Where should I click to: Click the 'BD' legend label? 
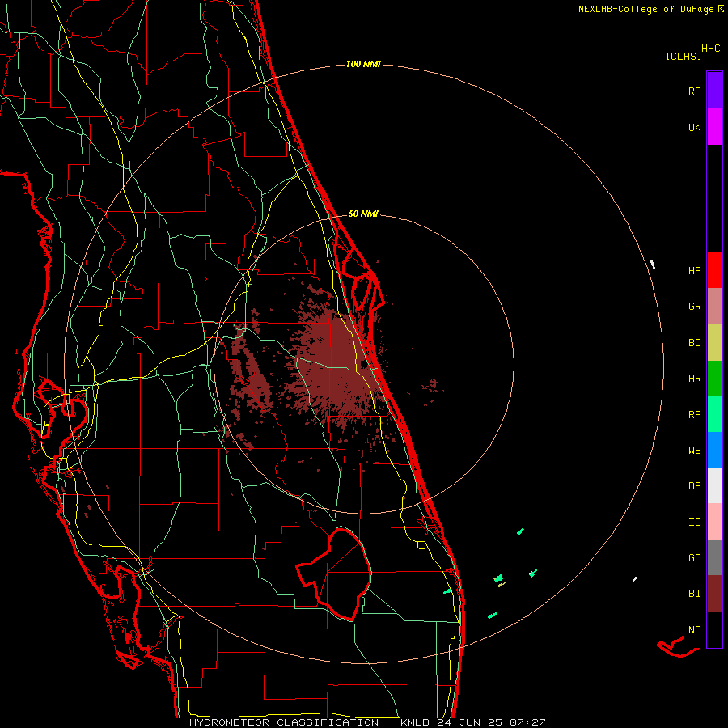pos(694,343)
